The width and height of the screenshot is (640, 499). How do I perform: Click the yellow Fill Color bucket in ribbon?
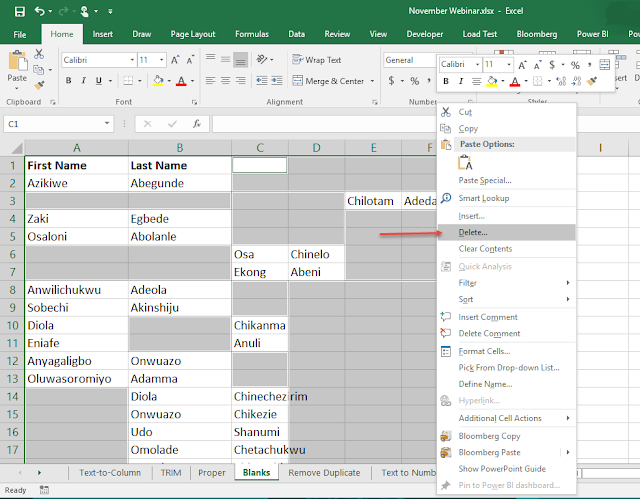click(158, 81)
